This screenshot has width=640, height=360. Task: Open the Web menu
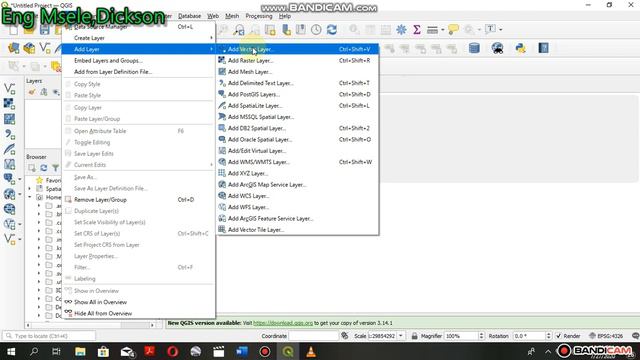point(213,16)
